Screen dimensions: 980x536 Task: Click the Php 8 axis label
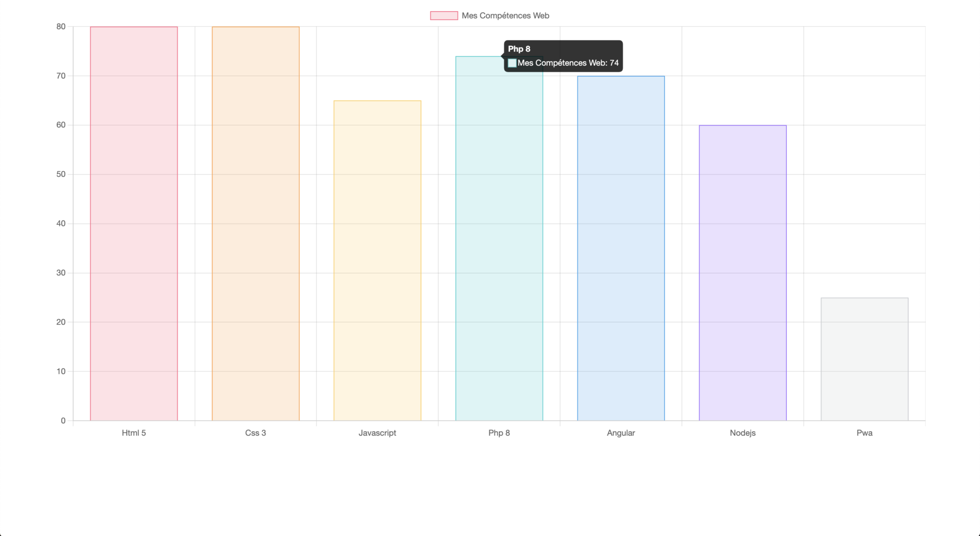(x=499, y=433)
